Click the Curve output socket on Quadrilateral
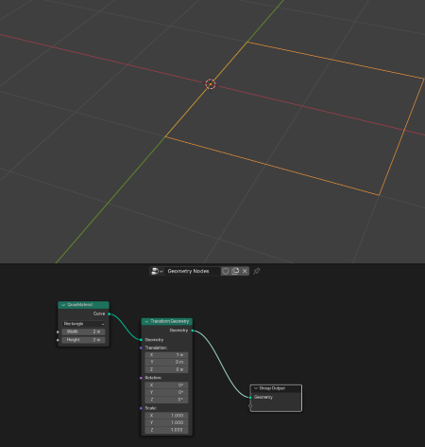The image size is (425, 447). (109, 314)
